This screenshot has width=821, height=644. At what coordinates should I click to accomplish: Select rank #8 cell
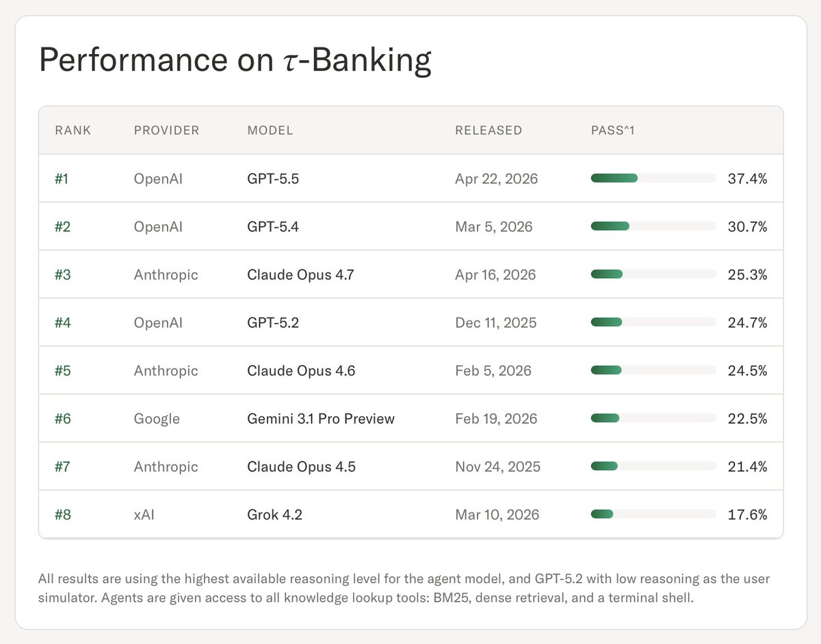(x=63, y=514)
